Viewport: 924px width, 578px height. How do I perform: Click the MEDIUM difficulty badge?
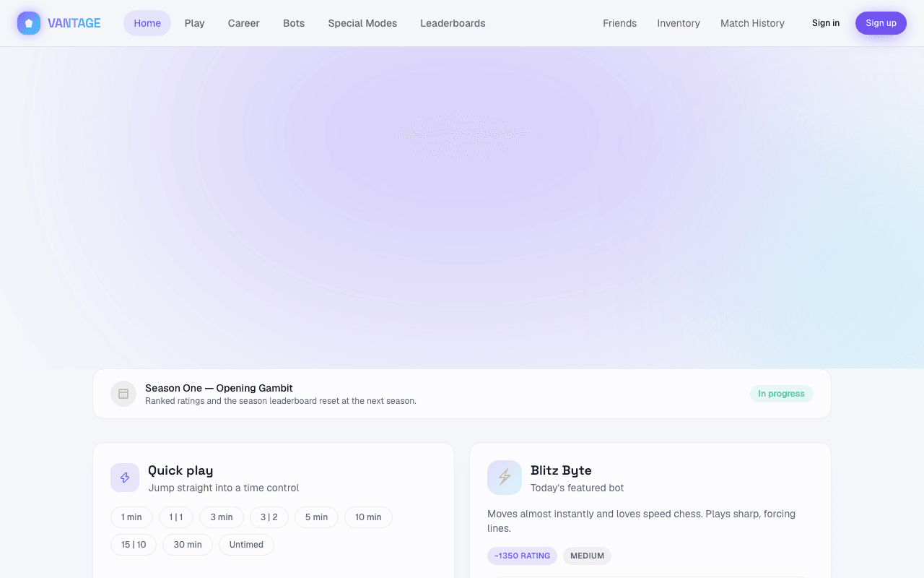click(x=587, y=556)
